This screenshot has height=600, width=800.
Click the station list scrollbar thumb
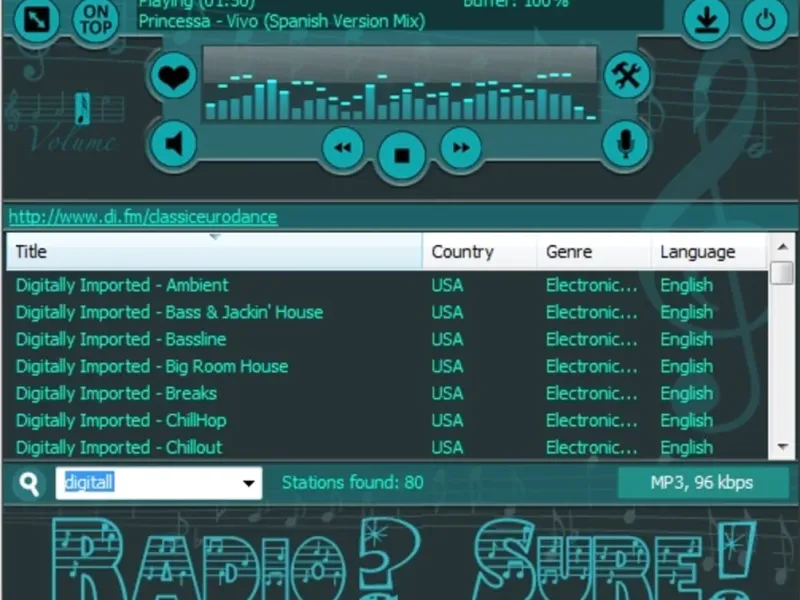[782, 272]
